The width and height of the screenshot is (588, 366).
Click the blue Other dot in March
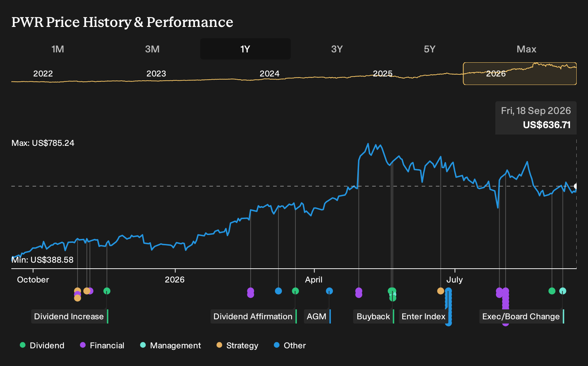click(x=278, y=291)
